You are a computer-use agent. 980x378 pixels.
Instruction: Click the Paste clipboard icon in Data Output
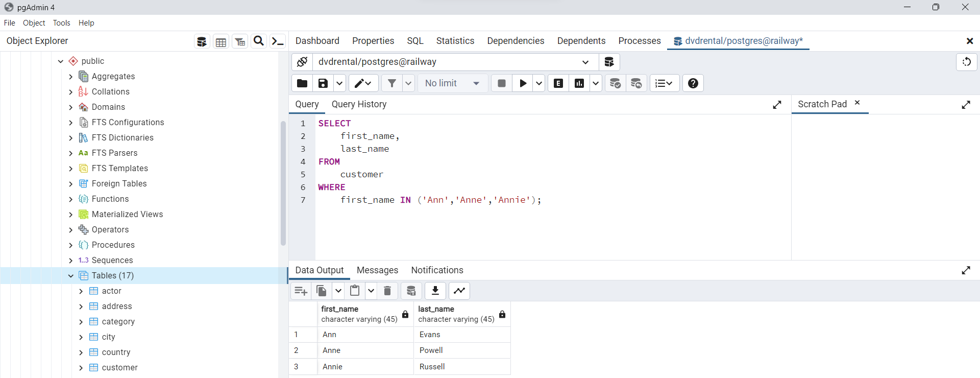[355, 291]
